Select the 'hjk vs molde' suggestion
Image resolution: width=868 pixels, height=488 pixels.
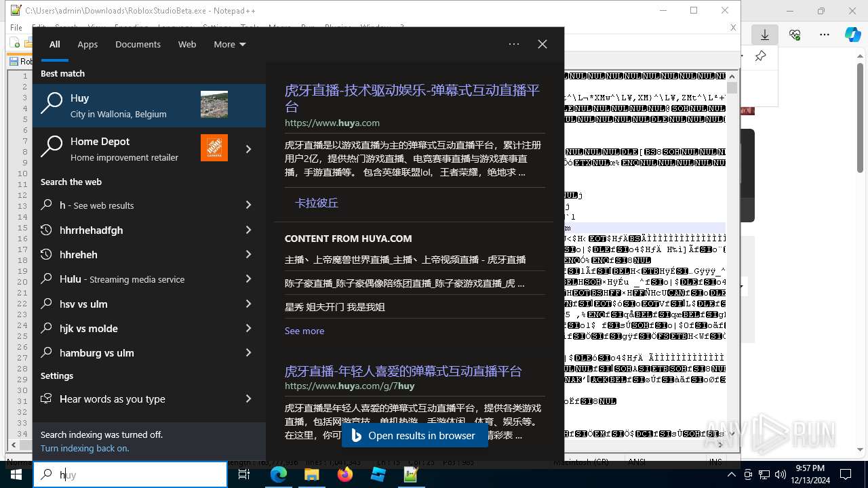tap(132, 328)
